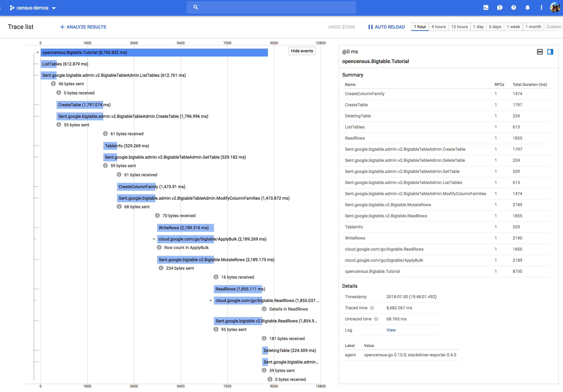Viewport: 563px width, 392px height.
Task: Click info icon beside Details in ReadRows
Action: tap(264, 309)
